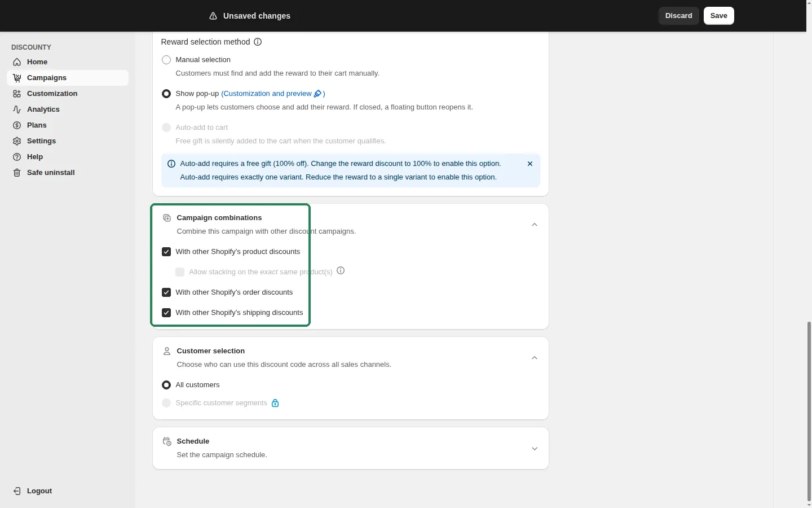Screen dimensions: 812x508
Task: Click the Customer selection person icon
Action: pos(167,351)
